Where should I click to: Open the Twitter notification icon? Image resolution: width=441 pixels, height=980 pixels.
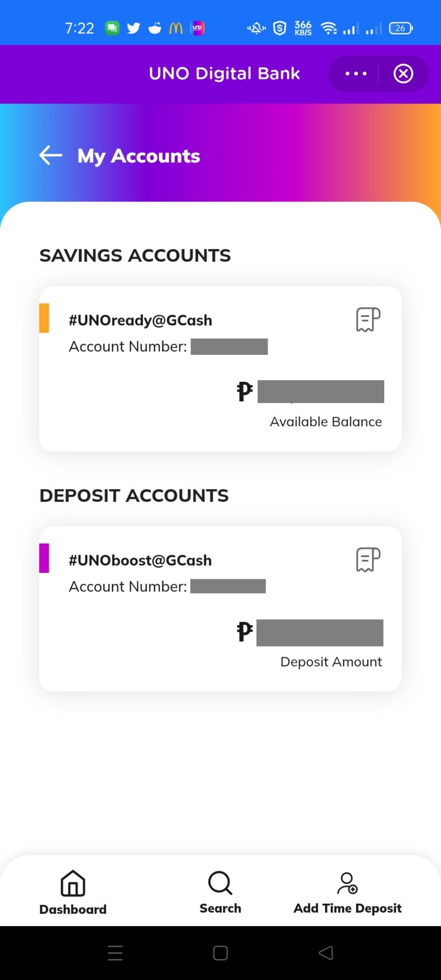point(133,28)
